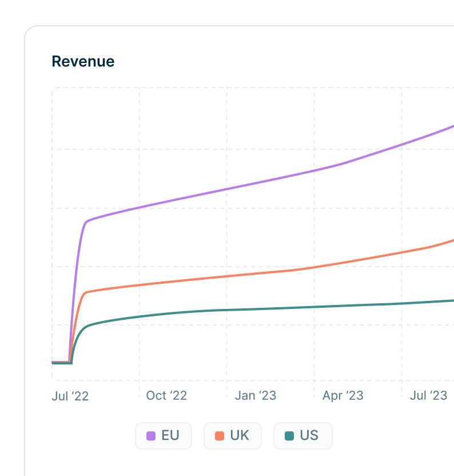Click the purple EU legend color square

tap(151, 436)
